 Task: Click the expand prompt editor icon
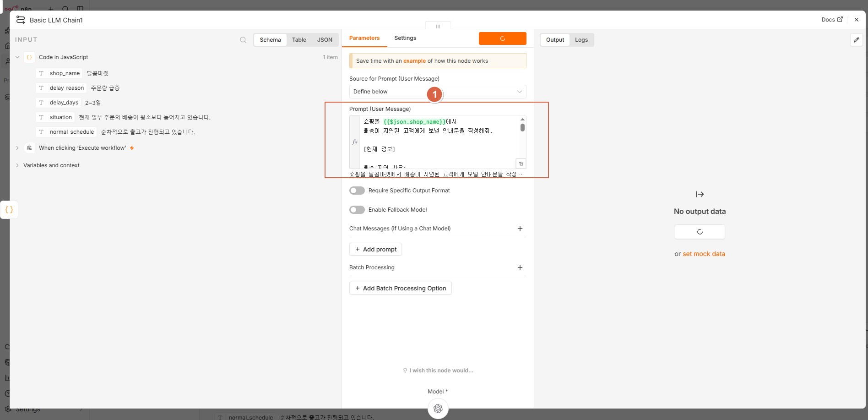[x=521, y=164]
